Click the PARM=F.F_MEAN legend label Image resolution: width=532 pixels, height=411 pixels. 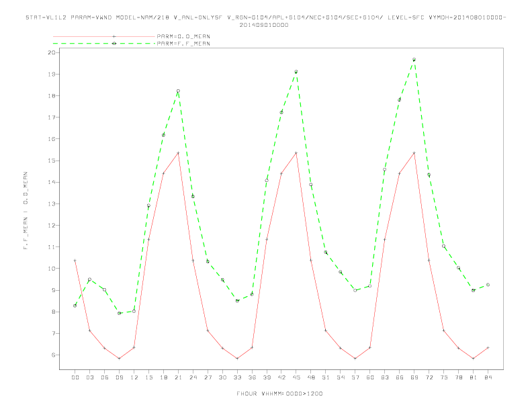click(183, 44)
